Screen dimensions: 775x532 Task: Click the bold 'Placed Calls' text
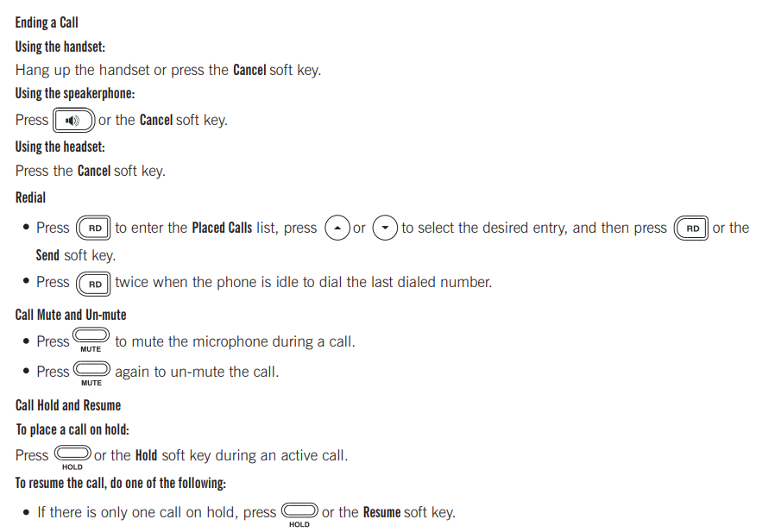pyautogui.click(x=222, y=228)
